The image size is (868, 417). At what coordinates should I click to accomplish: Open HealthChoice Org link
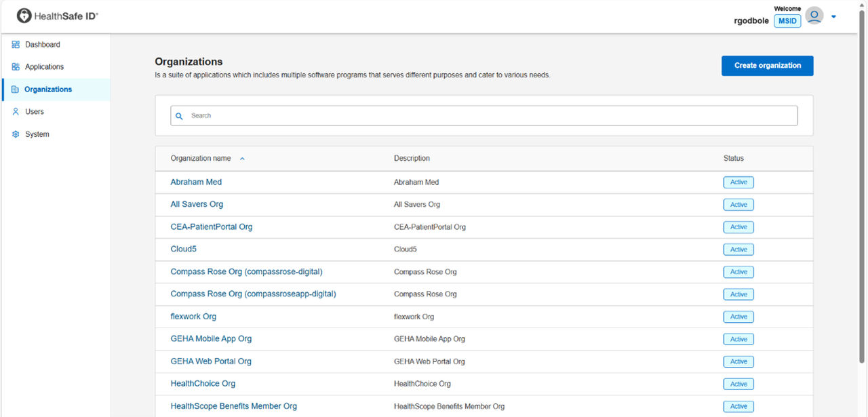[203, 384]
